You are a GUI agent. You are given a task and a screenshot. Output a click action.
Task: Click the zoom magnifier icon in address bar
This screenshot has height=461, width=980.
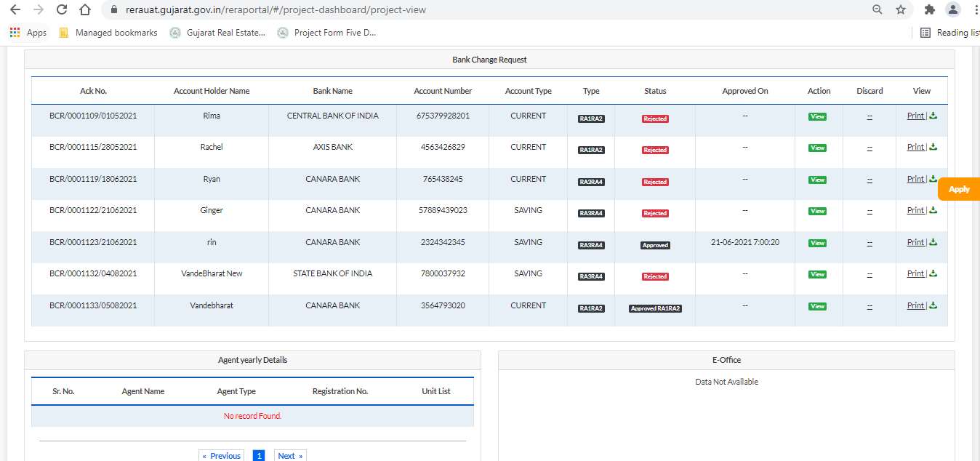(877, 9)
